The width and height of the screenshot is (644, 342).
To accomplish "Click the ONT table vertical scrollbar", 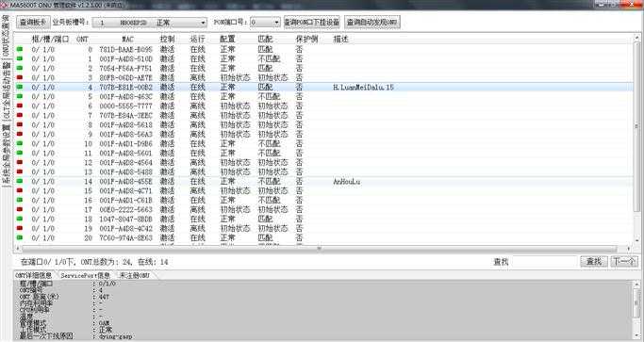I will click(637, 138).
